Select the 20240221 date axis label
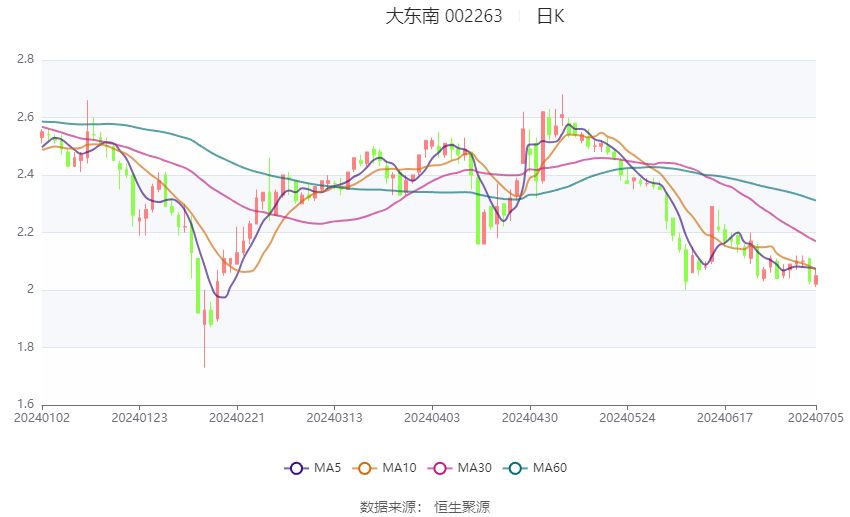 (237, 417)
